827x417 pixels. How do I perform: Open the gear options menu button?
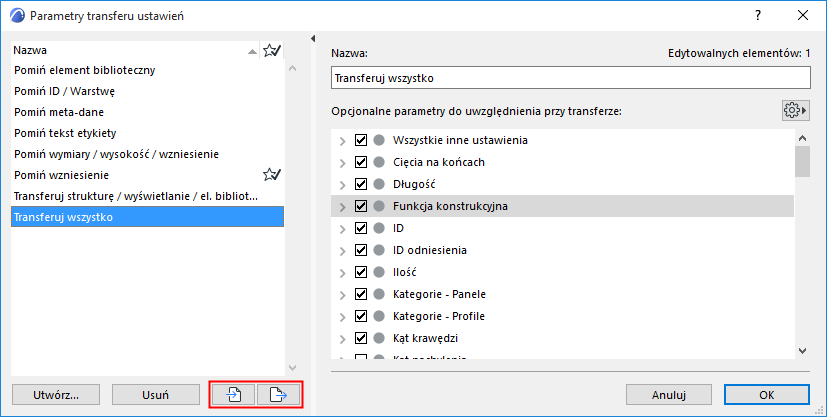point(796,110)
